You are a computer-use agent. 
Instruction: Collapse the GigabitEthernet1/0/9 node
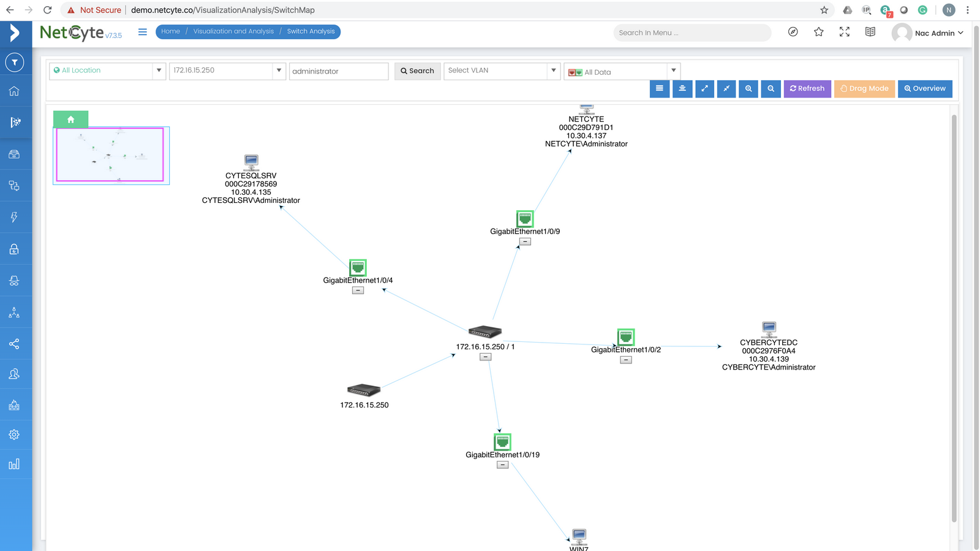click(525, 242)
